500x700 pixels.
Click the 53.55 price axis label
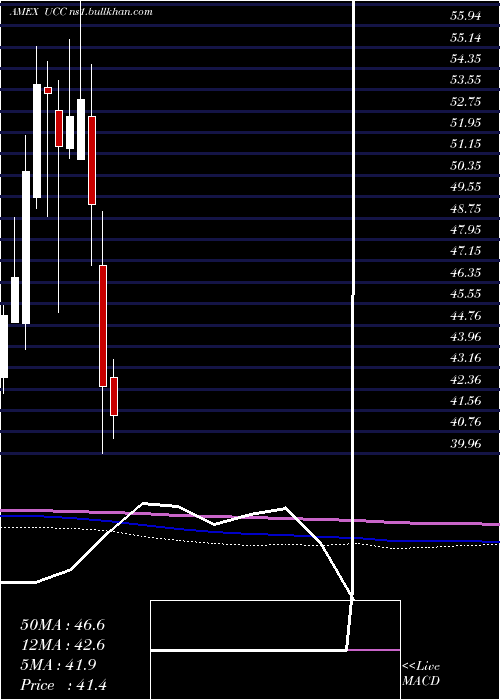tap(466, 80)
